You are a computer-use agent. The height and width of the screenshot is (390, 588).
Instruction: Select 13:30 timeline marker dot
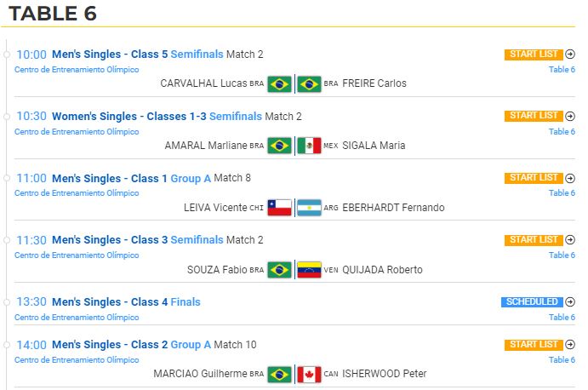pyautogui.click(x=6, y=302)
